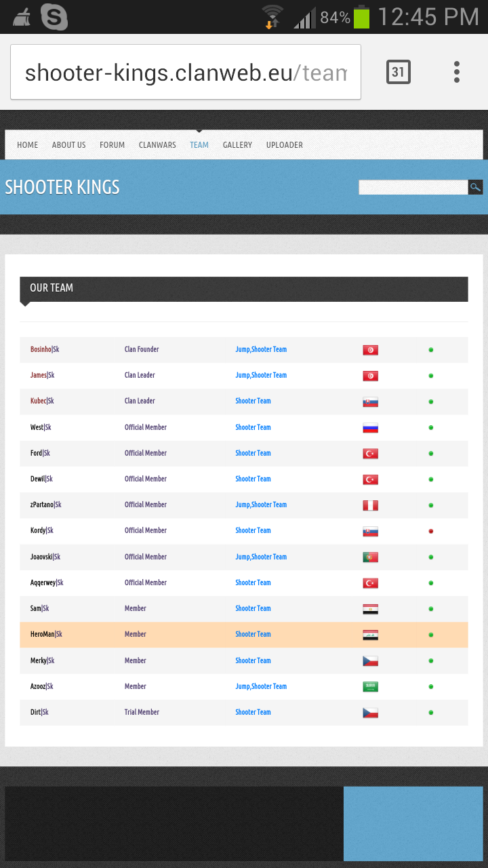
Task: Open Joaovski|Sk member profile
Action: 45,557
